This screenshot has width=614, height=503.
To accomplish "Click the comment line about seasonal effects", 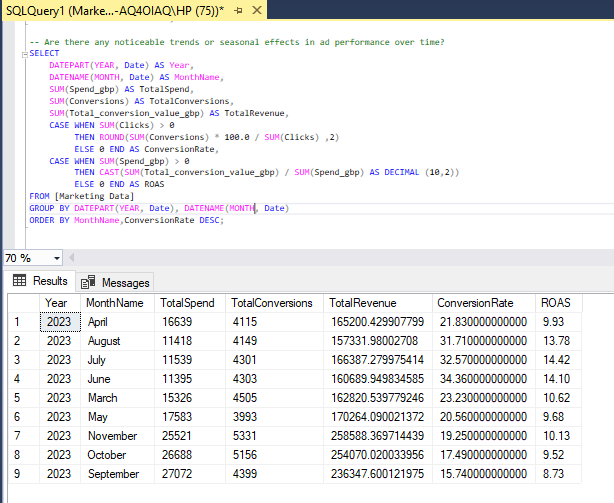I will [x=237, y=42].
